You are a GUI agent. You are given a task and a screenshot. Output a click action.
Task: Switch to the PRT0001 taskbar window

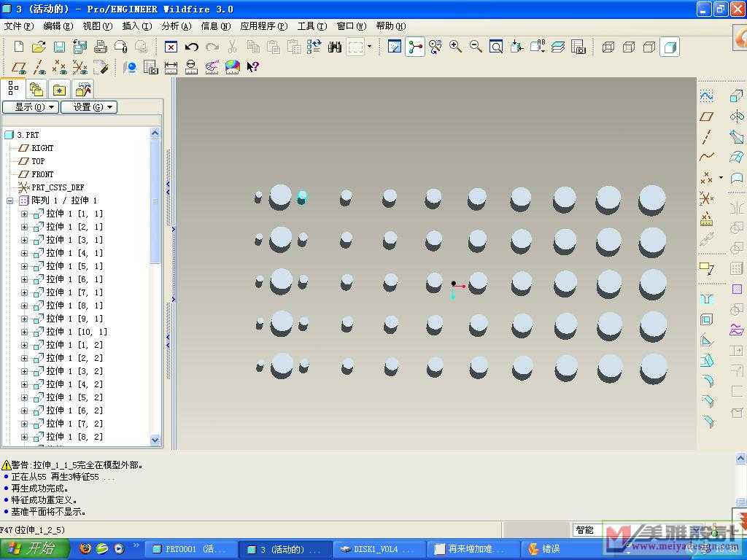tap(190, 549)
